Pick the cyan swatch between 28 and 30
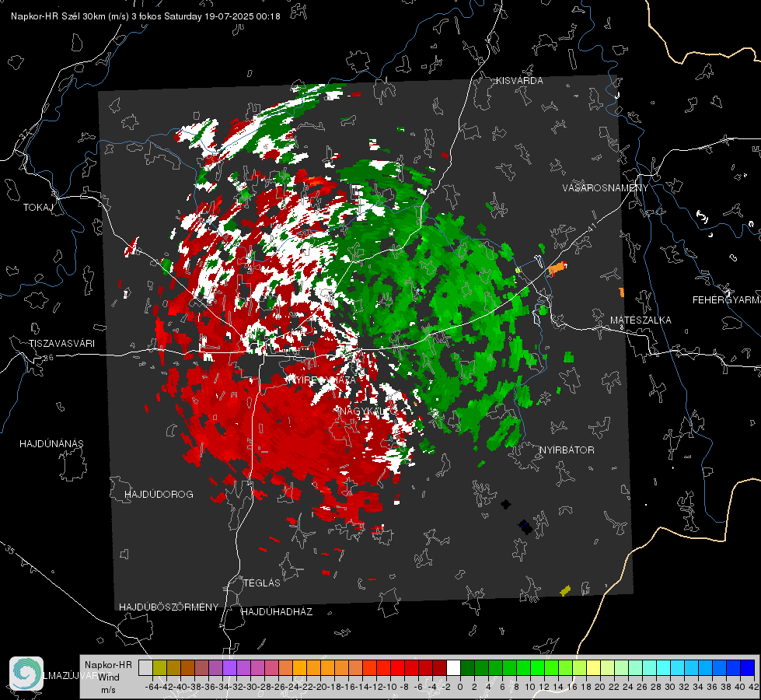This screenshot has width=761, height=700. click(x=664, y=667)
